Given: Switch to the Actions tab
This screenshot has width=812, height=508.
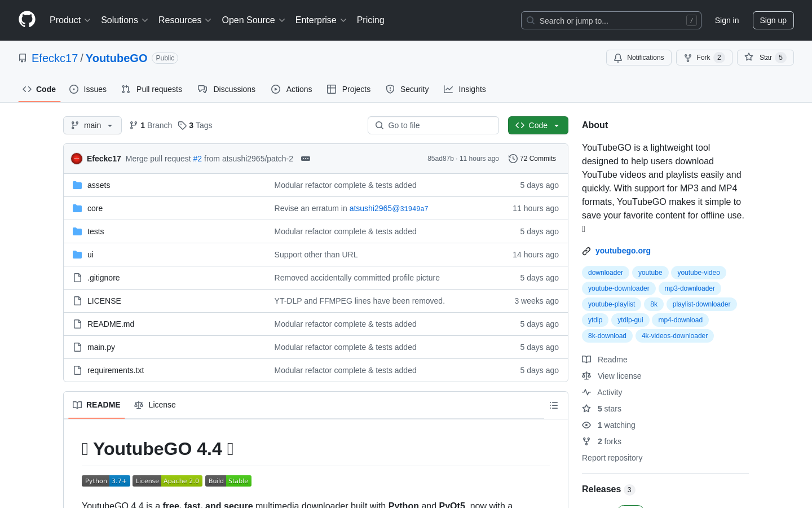Looking at the screenshot, I should [x=292, y=89].
